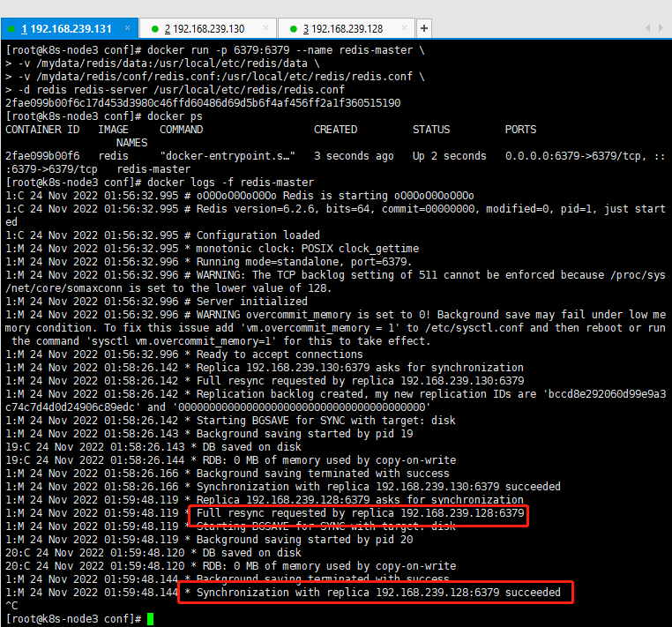The width and height of the screenshot is (672, 627).
Task: Click the green connection dot on tab 130
Action: tap(155, 29)
